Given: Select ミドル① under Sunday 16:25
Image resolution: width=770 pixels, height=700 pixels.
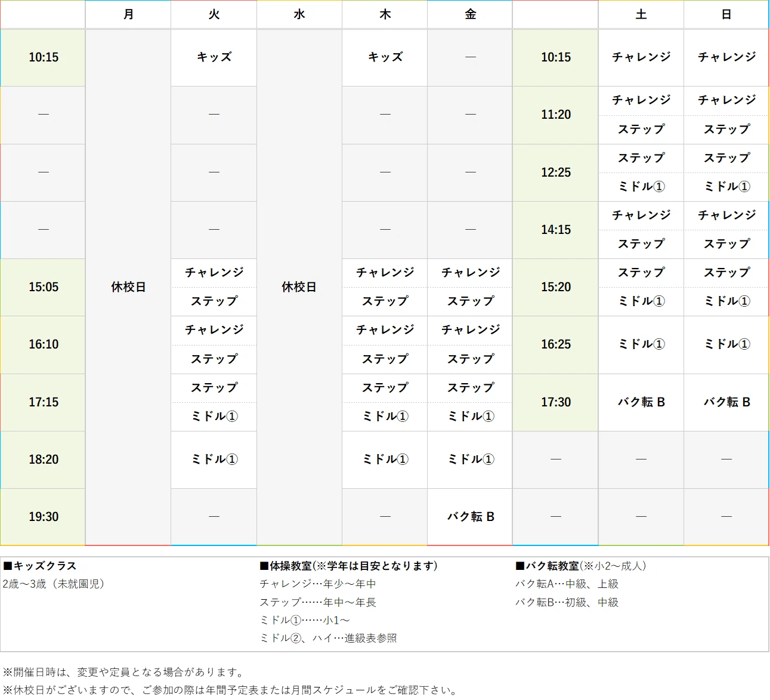Looking at the screenshot, I should (x=726, y=345).
